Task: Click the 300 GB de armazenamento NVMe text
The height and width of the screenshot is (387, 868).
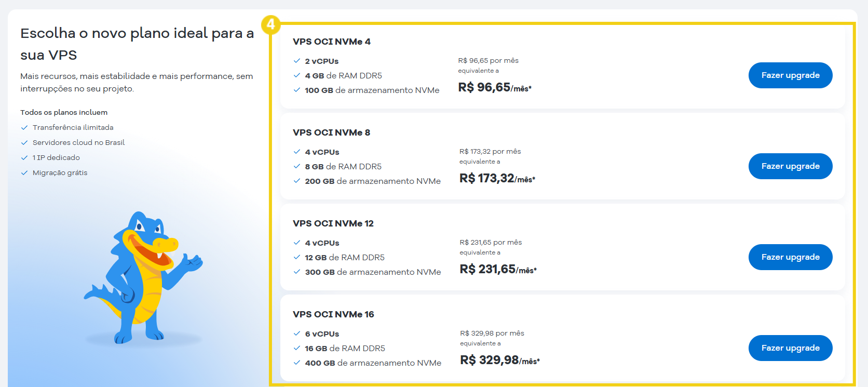Action: 373,272
